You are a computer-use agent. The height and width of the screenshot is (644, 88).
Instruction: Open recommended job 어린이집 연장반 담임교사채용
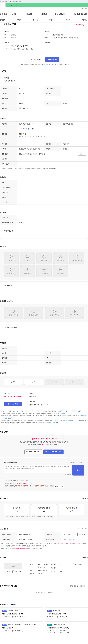click(57, 614)
